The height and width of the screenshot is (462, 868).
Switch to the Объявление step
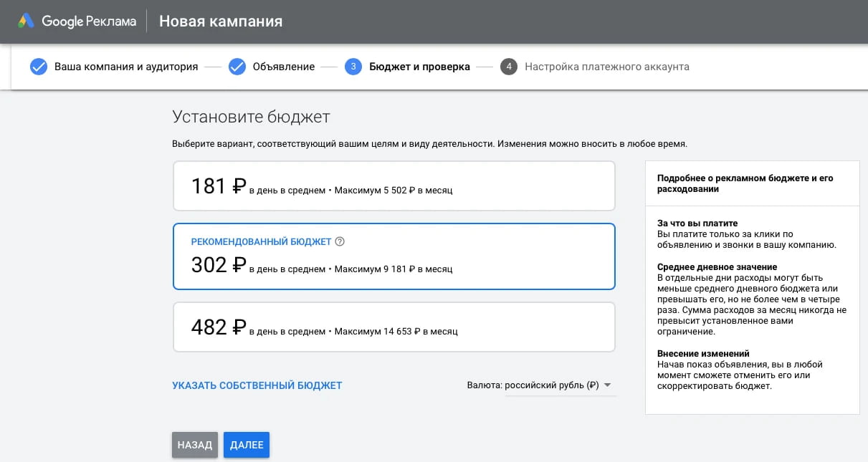[283, 66]
